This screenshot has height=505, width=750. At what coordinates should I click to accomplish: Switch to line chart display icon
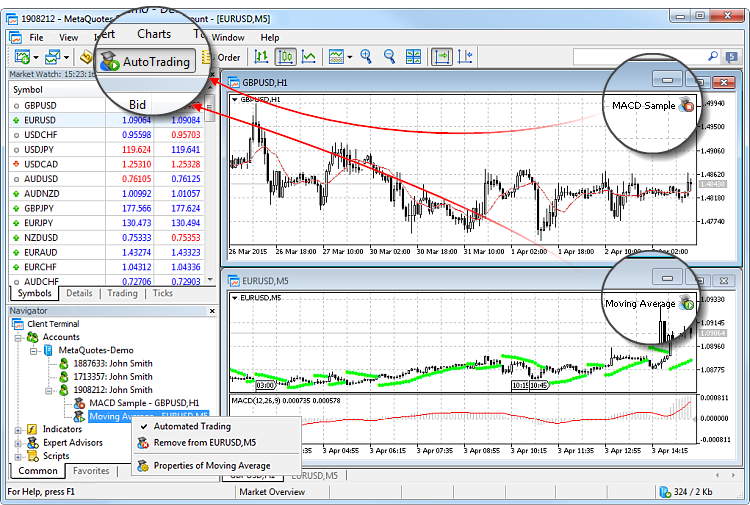(309, 57)
